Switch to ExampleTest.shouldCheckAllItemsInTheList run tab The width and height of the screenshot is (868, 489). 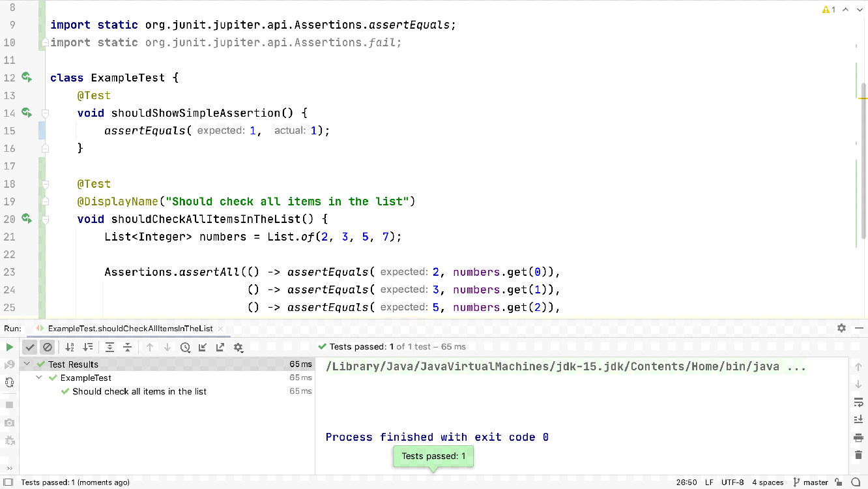[x=130, y=329]
